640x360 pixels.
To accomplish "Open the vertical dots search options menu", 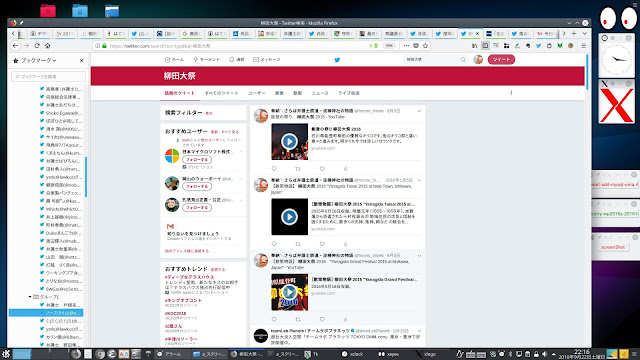I will point(511,93).
